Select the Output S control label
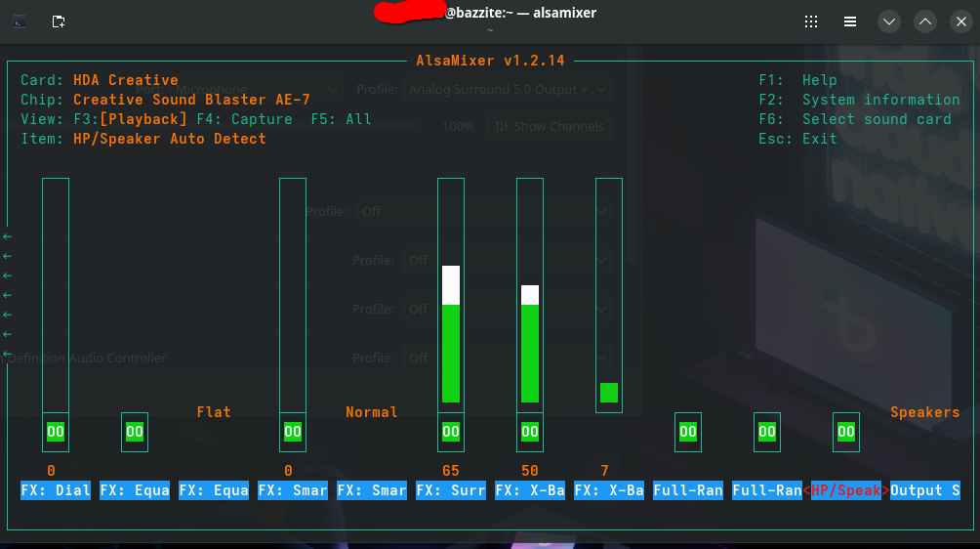 (925, 490)
